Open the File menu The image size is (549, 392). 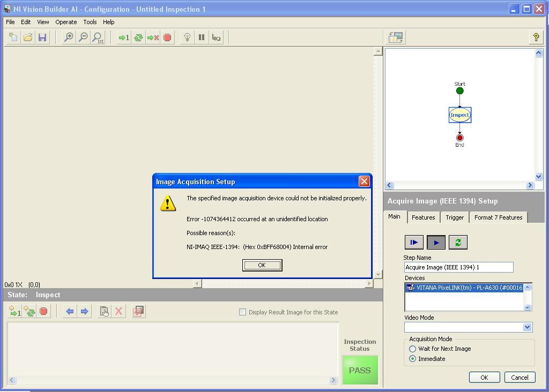10,21
